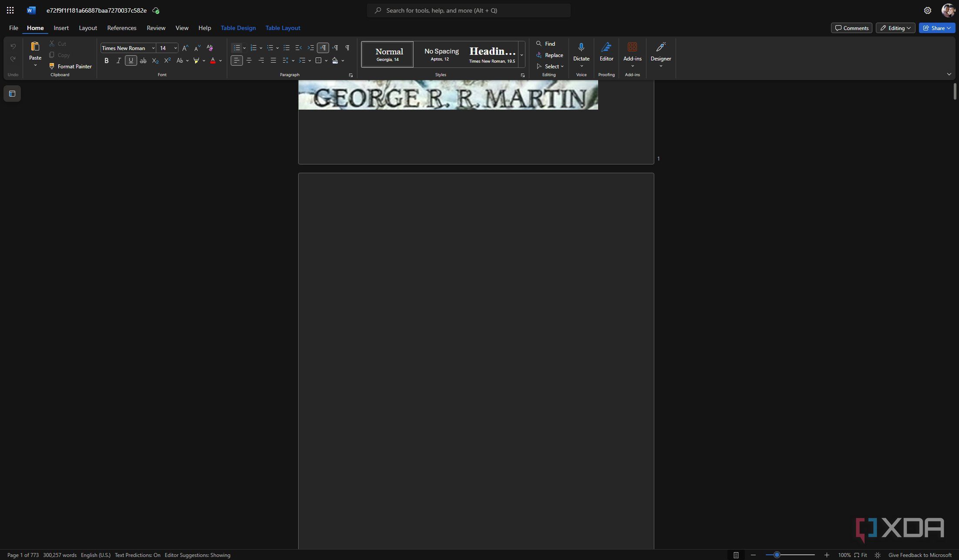The image size is (959, 560).
Task: Click the Format Painter icon
Action: click(x=52, y=66)
